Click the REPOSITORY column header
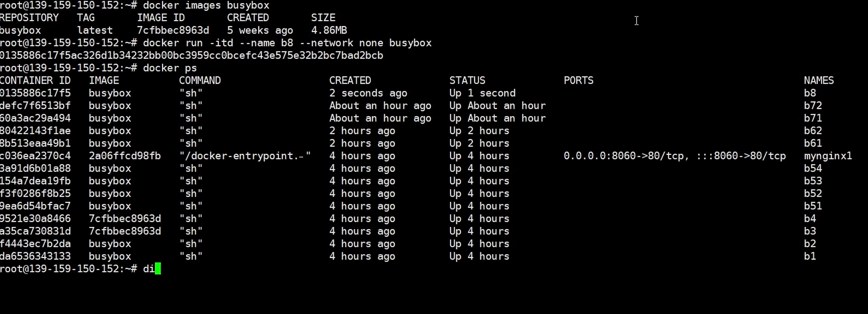This screenshot has width=868, height=314. pyautogui.click(x=30, y=18)
